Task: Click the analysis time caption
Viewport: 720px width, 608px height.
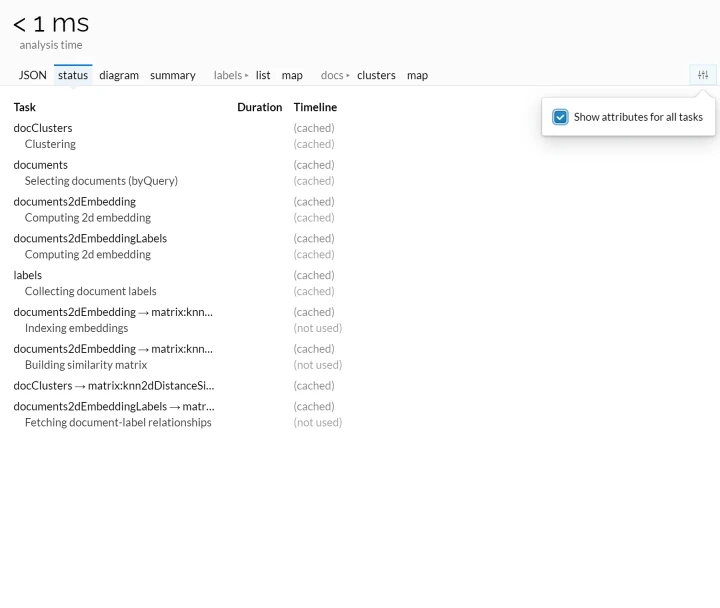Action: click(x=51, y=45)
